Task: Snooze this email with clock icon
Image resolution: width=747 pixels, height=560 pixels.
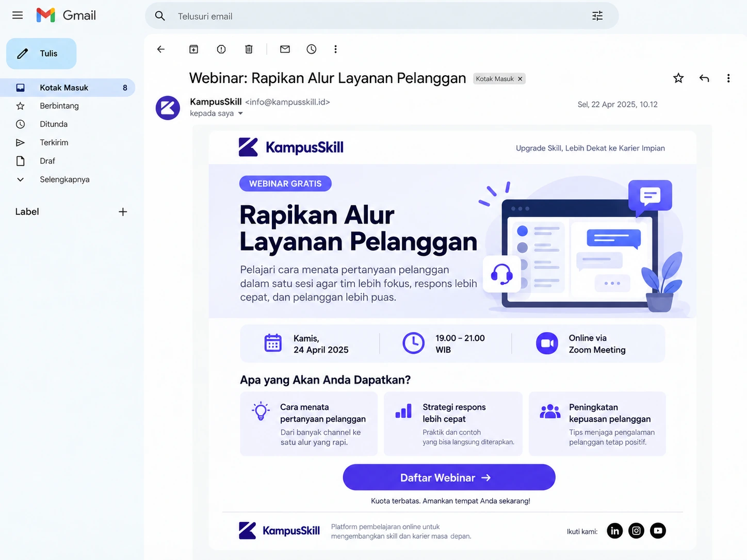Action: pyautogui.click(x=312, y=49)
